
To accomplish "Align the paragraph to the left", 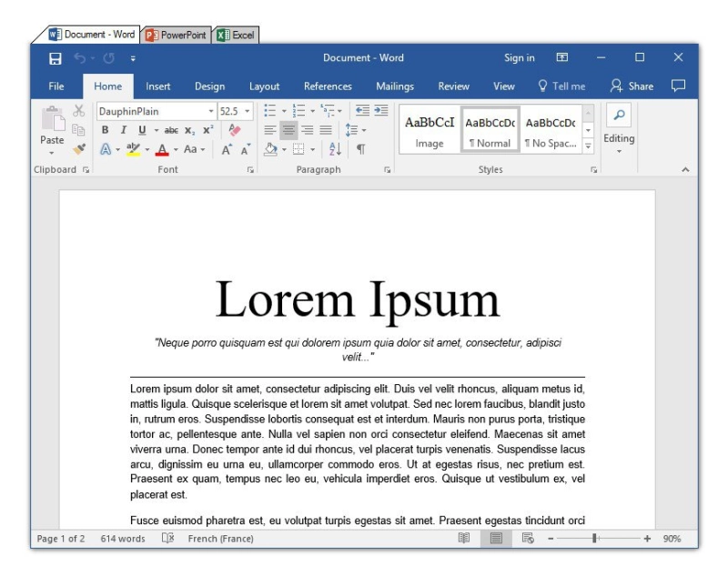I will [269, 130].
